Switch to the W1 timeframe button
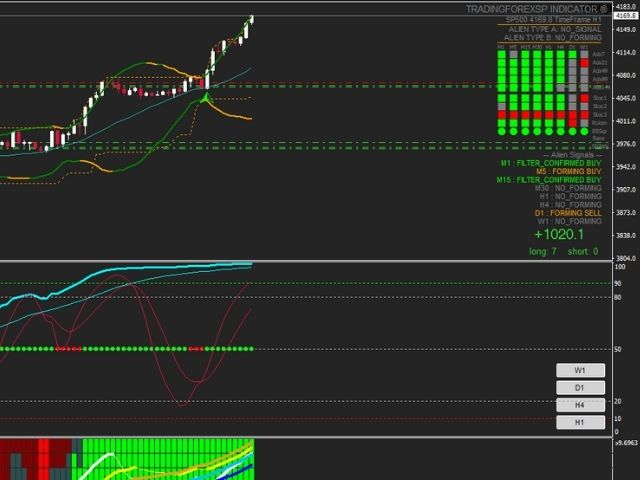Viewport: 640px width, 480px height. coord(580,370)
